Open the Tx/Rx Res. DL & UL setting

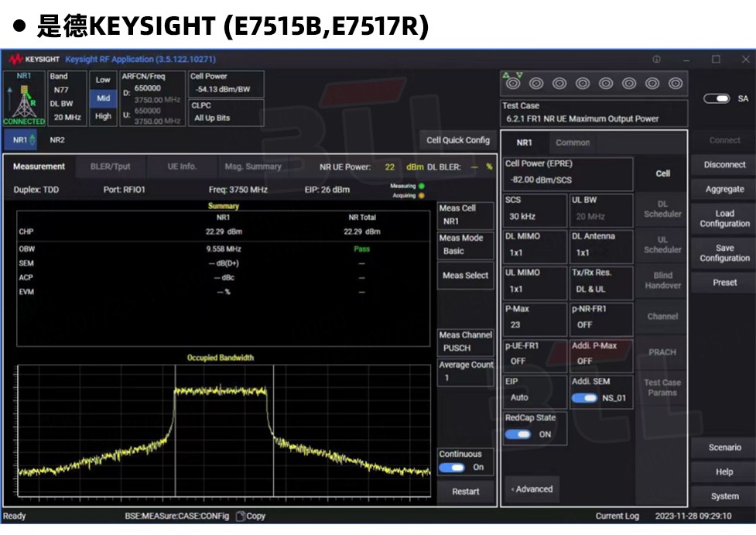(x=601, y=283)
